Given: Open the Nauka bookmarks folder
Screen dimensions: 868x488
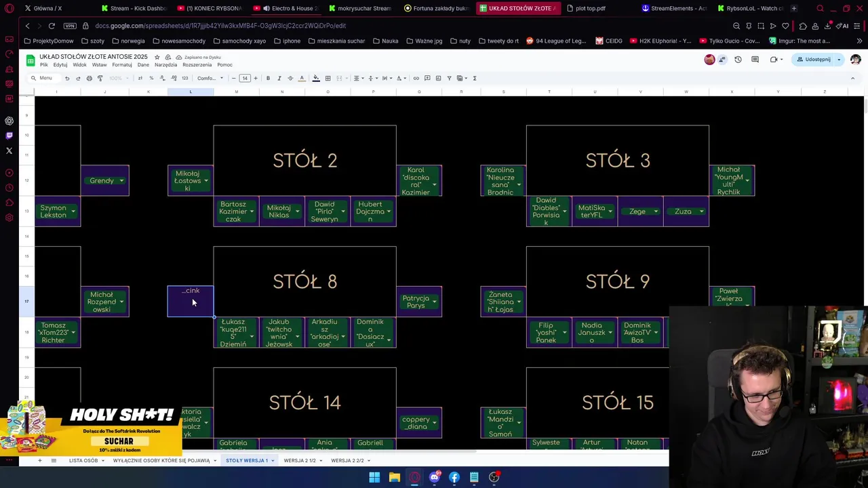Looking at the screenshot, I should 386,41.
